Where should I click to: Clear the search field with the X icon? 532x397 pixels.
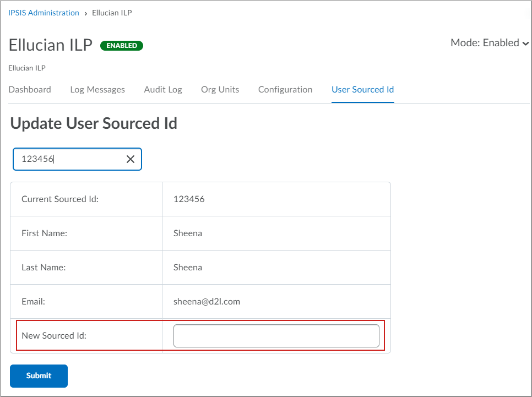pos(131,159)
